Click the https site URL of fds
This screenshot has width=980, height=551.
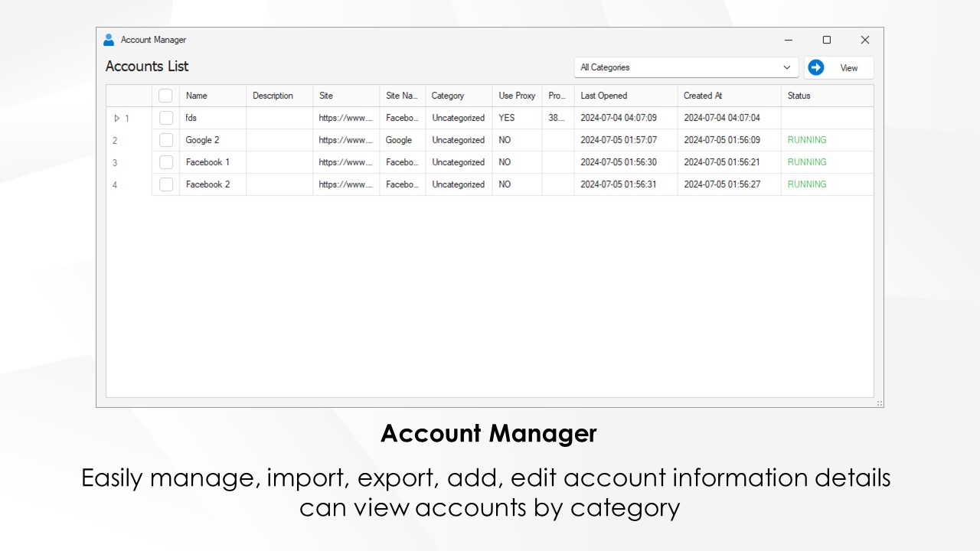(346, 118)
